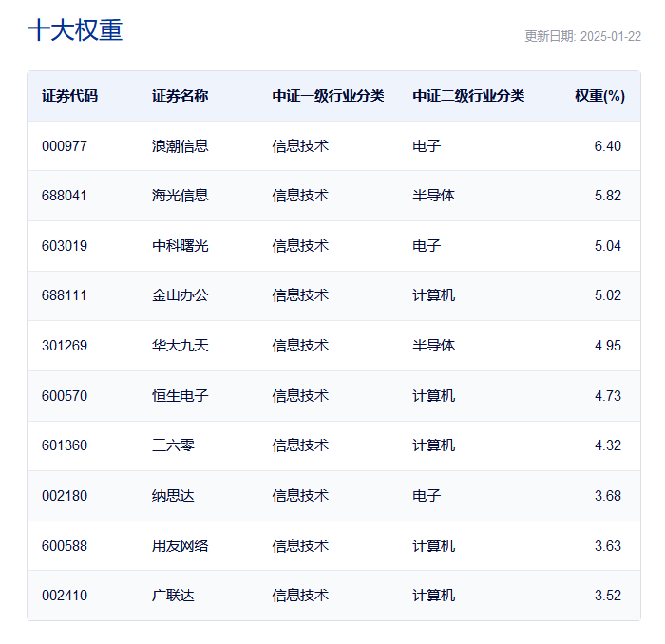This screenshot has height=644, width=665.
Task: Click 信息技术 in the 恒生电子 row
Action: tap(300, 396)
